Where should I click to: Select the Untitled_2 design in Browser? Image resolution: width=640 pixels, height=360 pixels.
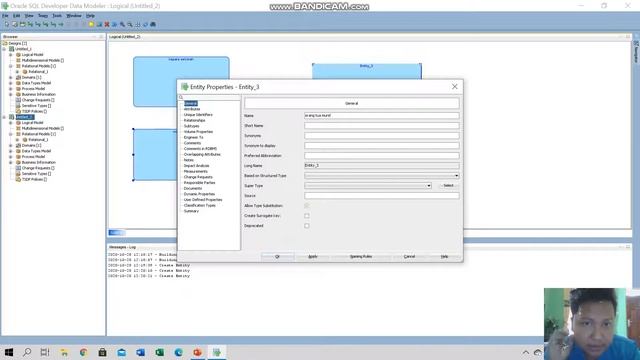click(x=24, y=117)
